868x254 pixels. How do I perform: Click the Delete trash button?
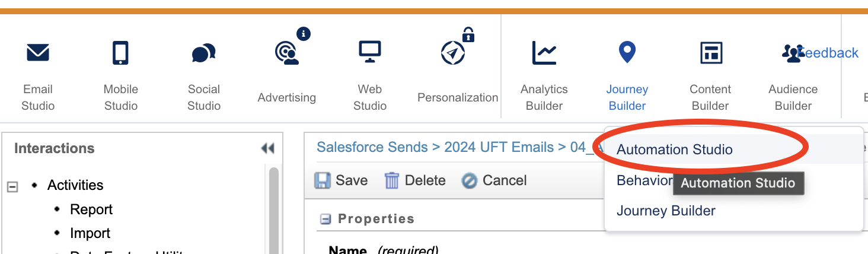[x=415, y=180]
